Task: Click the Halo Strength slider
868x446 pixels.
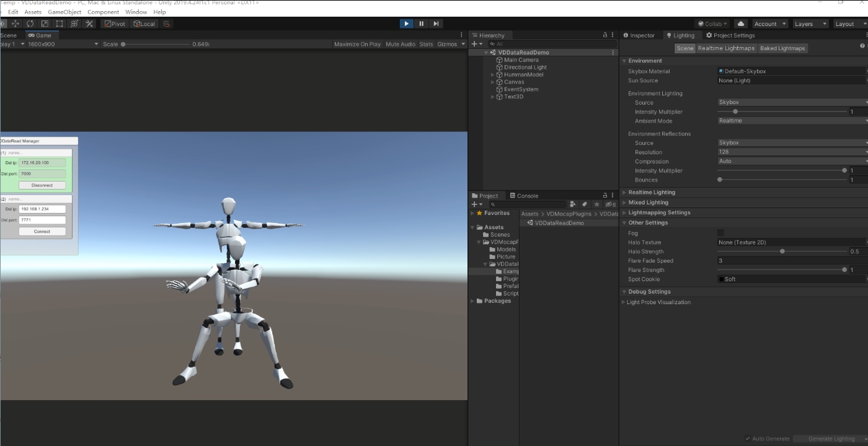Action: point(782,251)
